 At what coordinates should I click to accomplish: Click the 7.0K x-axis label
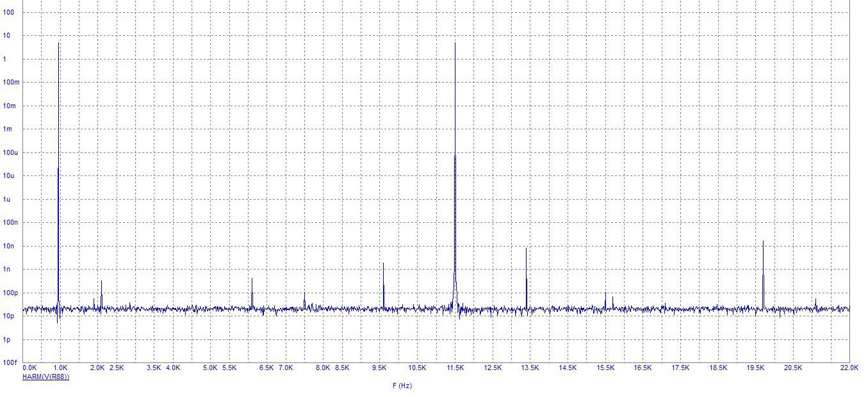[286, 368]
